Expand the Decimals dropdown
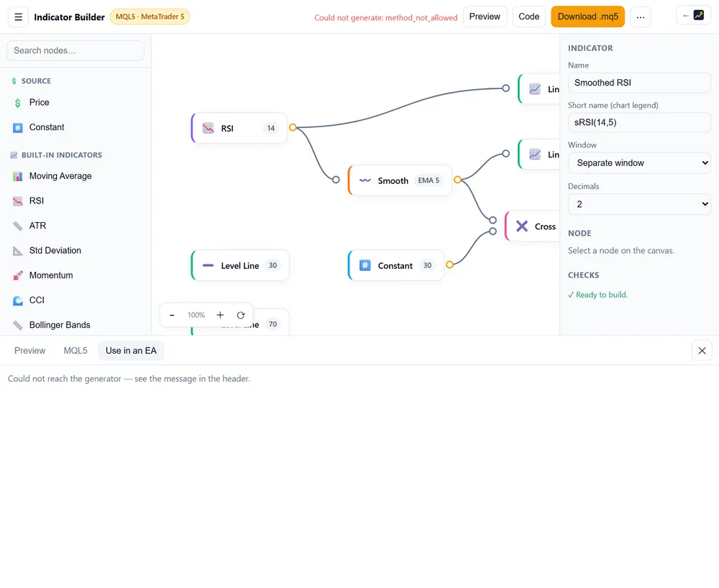719x588 pixels. click(639, 204)
